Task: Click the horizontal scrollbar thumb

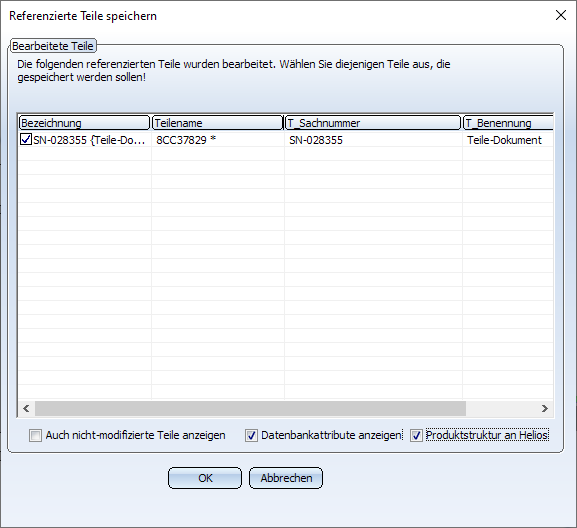Action: click(x=250, y=408)
